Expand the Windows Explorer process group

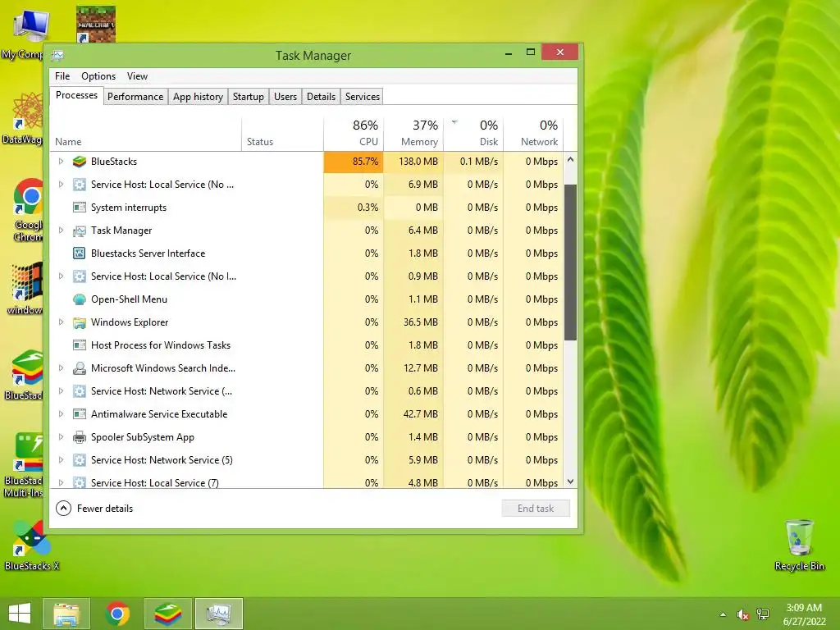tap(61, 322)
